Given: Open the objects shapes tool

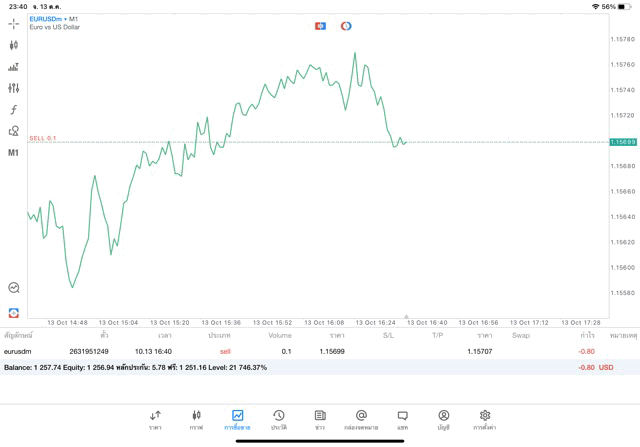Looking at the screenshot, I should pyautogui.click(x=14, y=131).
